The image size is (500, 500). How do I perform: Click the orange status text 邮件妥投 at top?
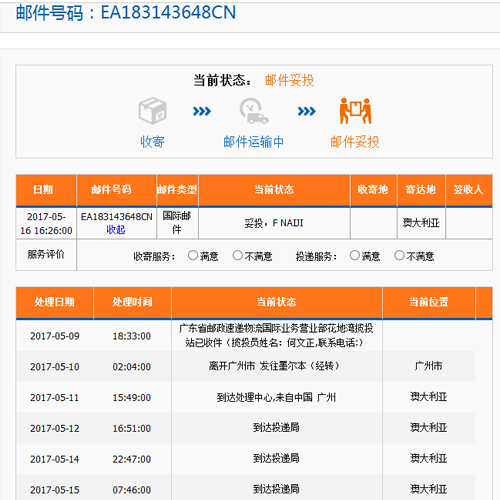(x=289, y=80)
